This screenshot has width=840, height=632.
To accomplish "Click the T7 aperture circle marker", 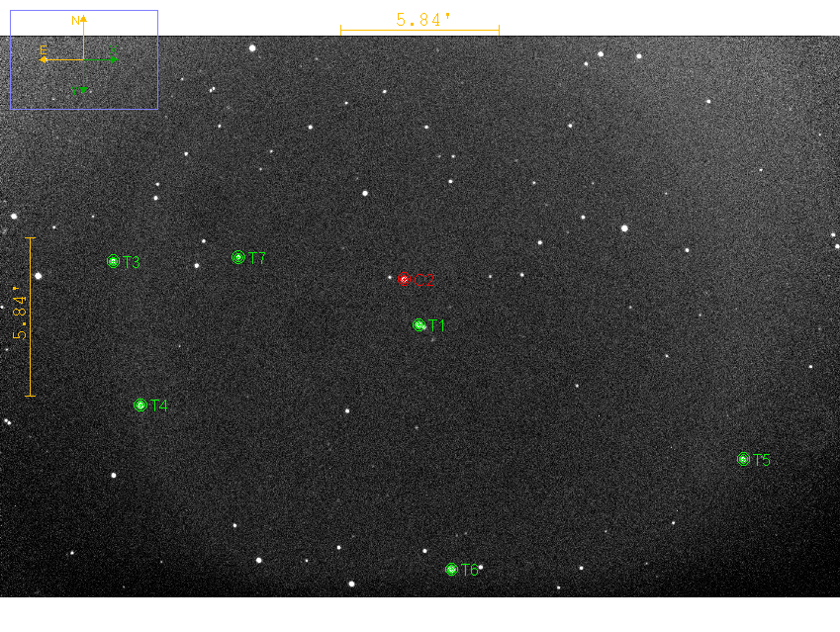I will 238,257.
